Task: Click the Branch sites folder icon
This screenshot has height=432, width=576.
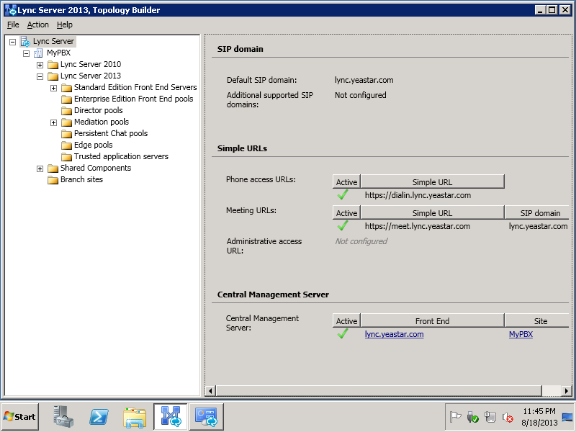Action: point(53,180)
